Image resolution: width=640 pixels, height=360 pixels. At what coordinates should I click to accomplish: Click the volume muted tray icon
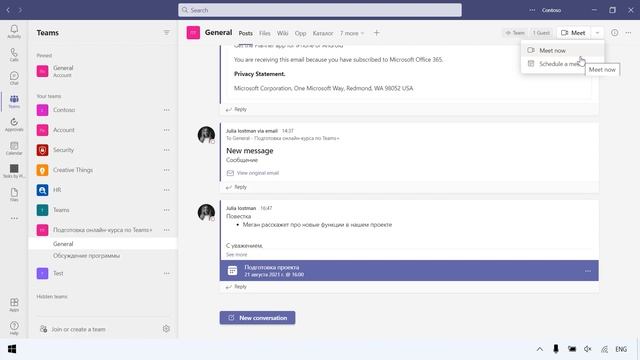tap(588, 349)
